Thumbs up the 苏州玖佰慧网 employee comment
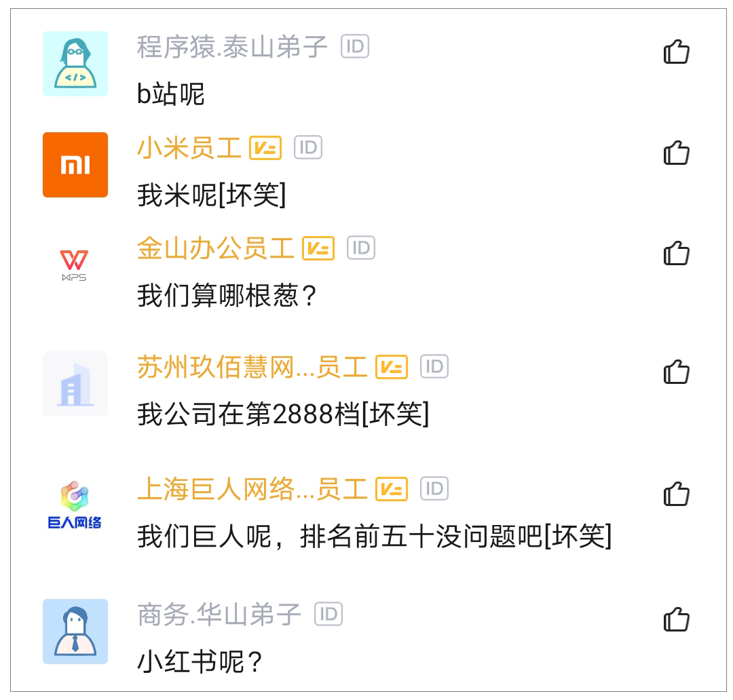733x700 pixels. (x=676, y=372)
